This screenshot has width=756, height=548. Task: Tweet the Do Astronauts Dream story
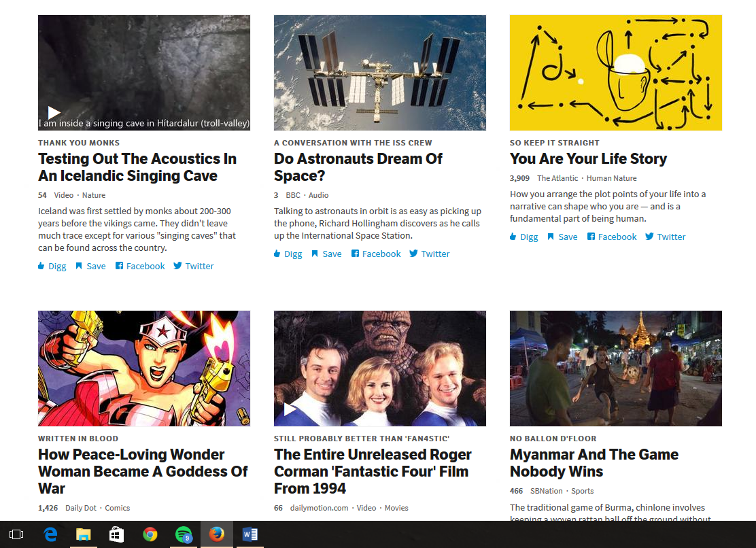[429, 254]
